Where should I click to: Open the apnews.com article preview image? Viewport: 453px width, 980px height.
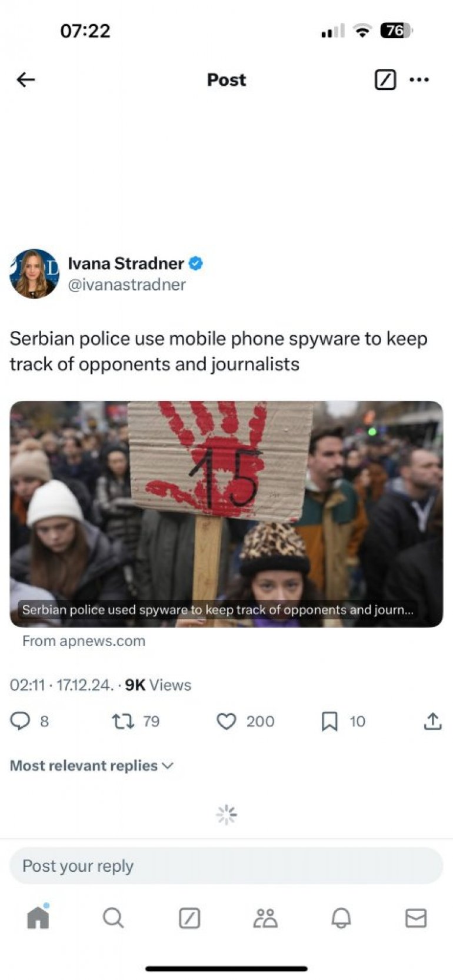pos(226,514)
